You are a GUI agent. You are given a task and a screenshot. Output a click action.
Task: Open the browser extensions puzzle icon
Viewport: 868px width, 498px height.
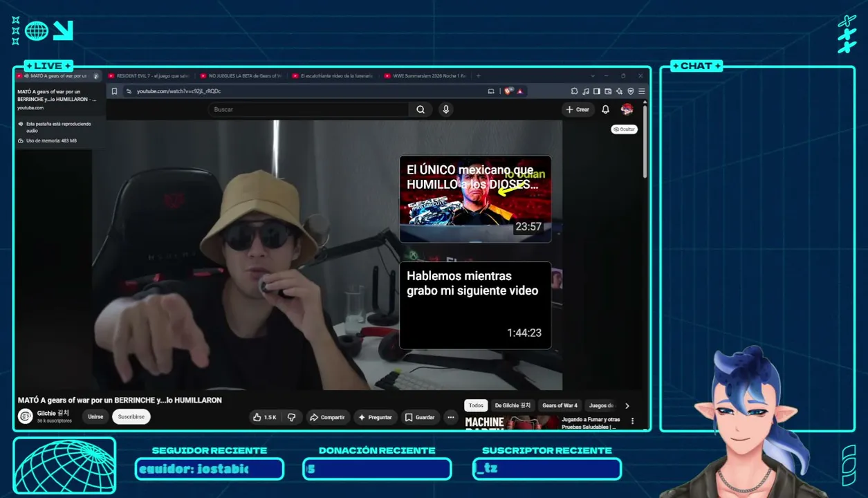[x=575, y=91]
